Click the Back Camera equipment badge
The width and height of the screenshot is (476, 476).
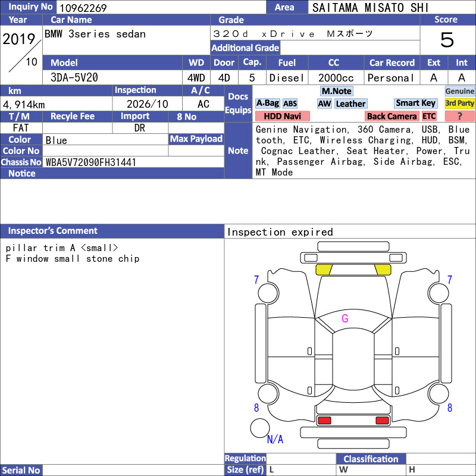coord(392,116)
